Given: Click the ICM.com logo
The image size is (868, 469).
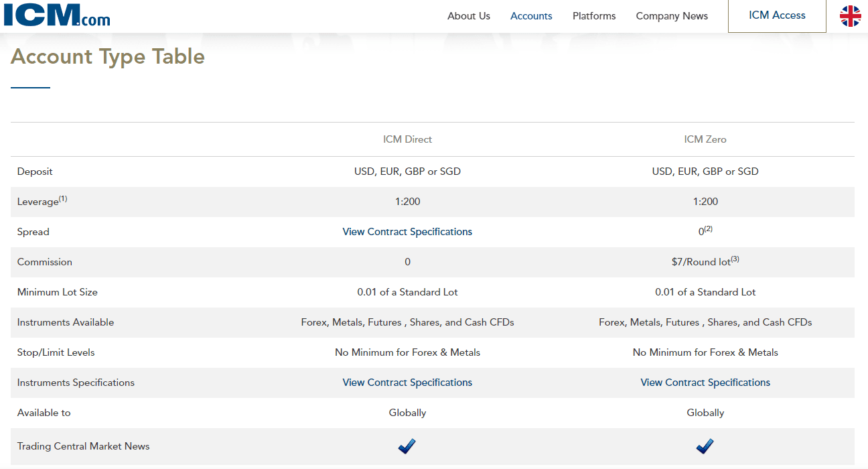Looking at the screenshot, I should click(57, 15).
